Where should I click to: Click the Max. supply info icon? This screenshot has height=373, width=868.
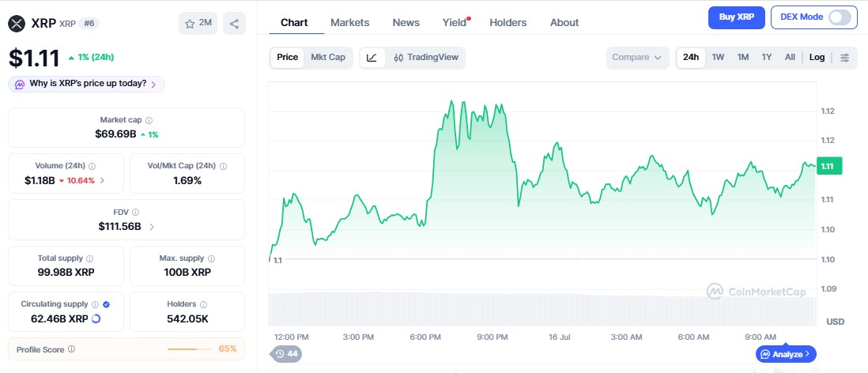[211, 258]
